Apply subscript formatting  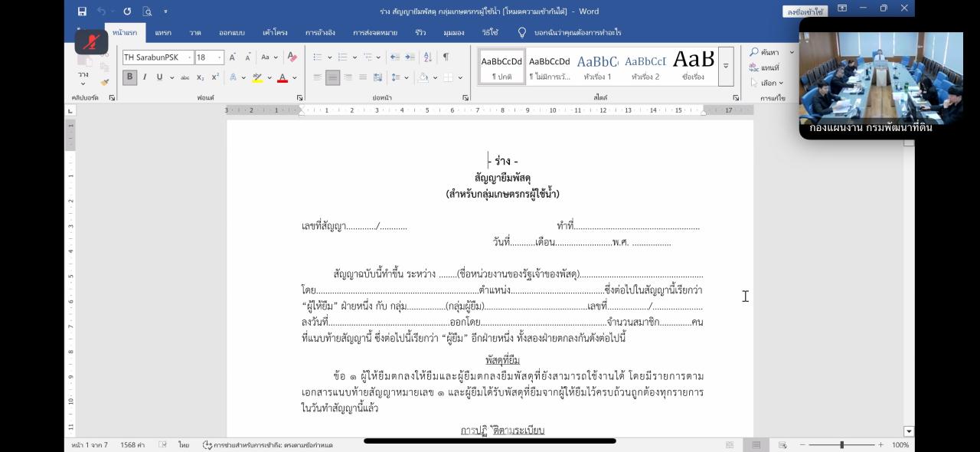[x=201, y=77]
